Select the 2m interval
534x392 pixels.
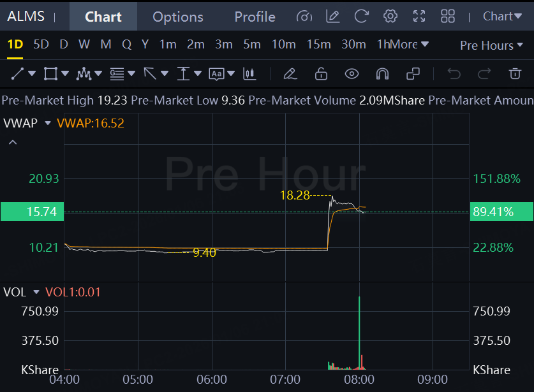[196, 45]
